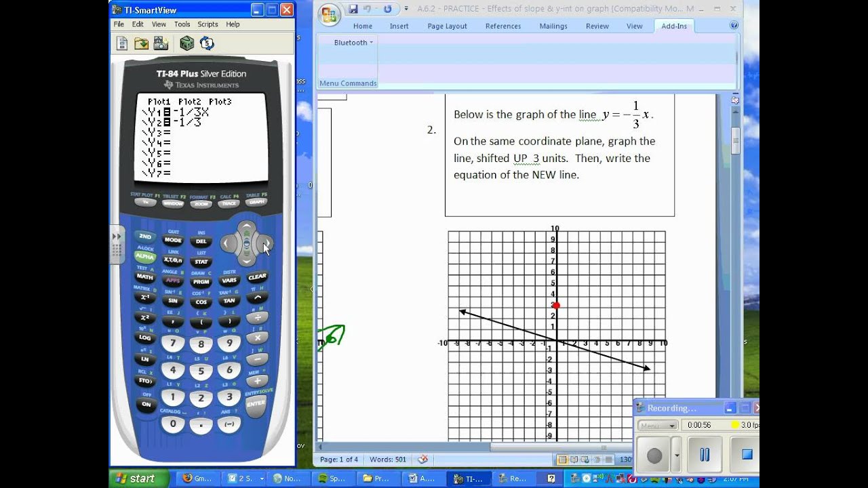Viewport: 868px width, 488px height.
Task: Click the new document icon in the TI-SmartView toolbar
Action: pyautogui.click(x=122, y=43)
